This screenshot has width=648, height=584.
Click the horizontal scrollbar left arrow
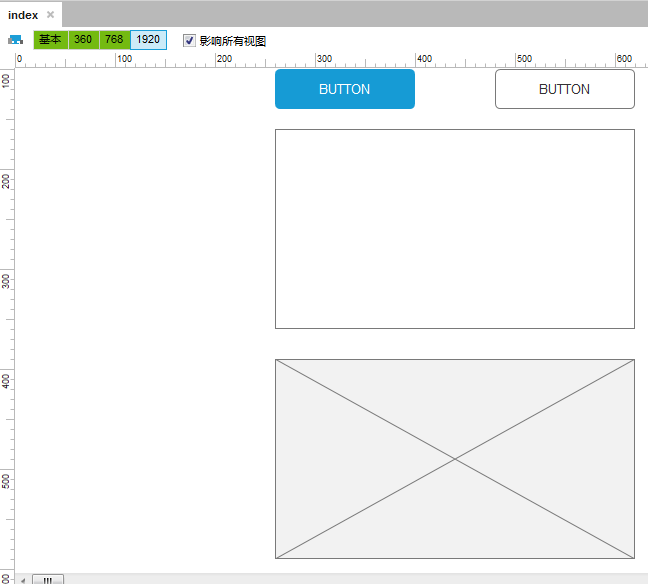(x=24, y=579)
